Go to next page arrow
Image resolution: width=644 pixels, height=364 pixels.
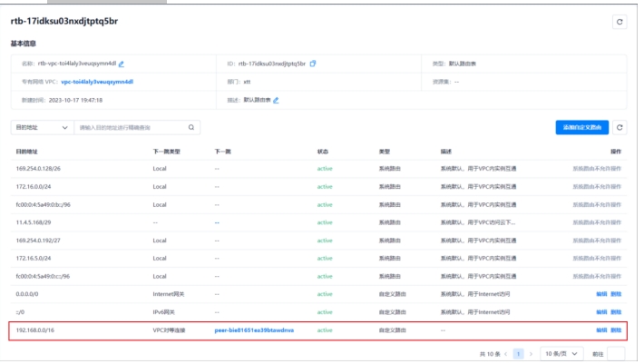coord(531,354)
